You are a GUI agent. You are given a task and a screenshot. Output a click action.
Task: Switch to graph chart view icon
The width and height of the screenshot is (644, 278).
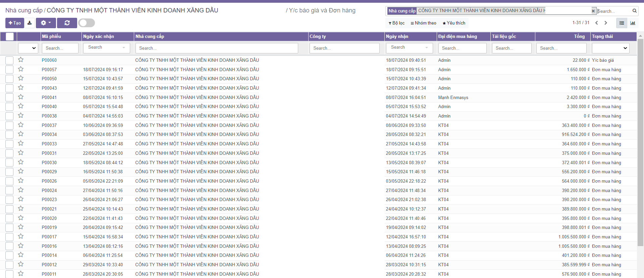coord(633,23)
